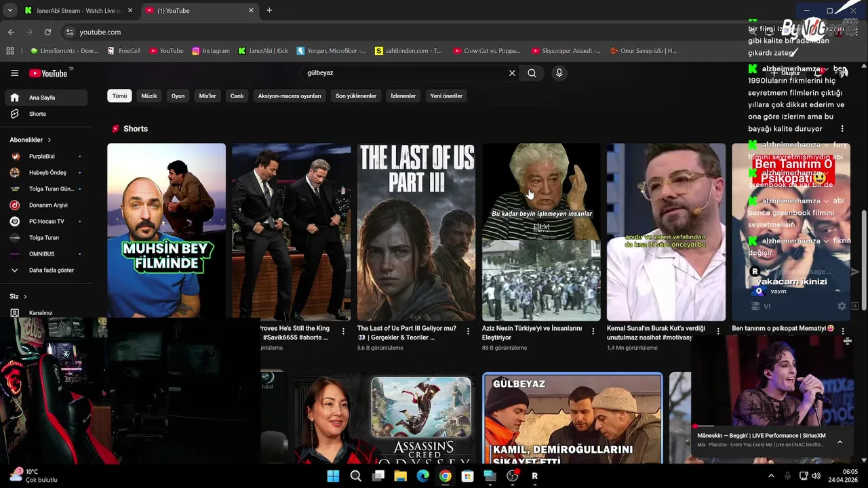868x488 pixels.
Task: Open the Tolga Turan Gün... subscription
Action: click(46, 188)
